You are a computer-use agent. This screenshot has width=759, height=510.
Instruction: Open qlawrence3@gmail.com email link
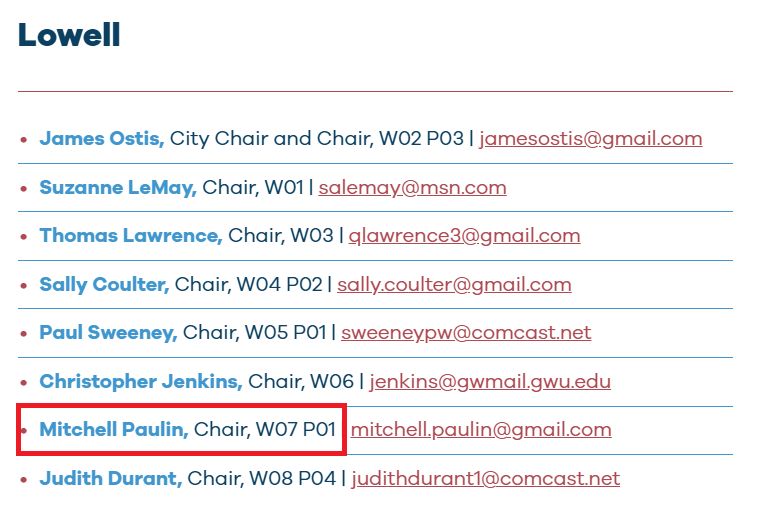point(464,236)
